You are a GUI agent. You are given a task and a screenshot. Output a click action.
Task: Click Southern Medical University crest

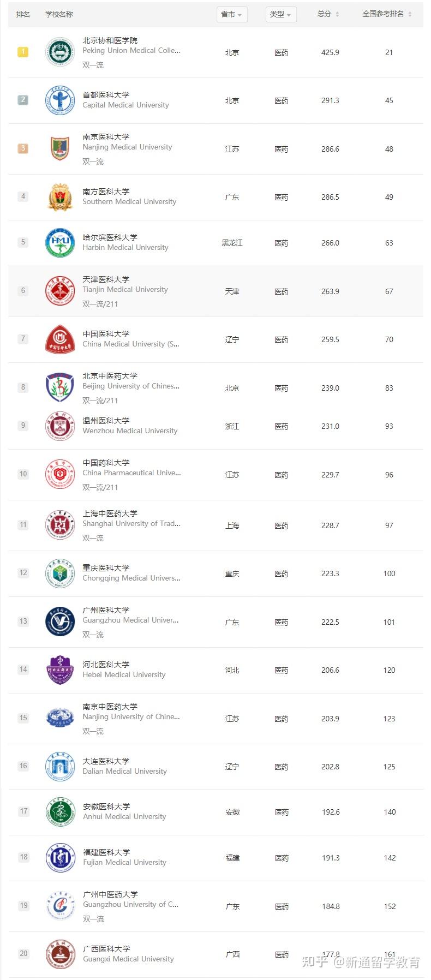pyautogui.click(x=59, y=197)
